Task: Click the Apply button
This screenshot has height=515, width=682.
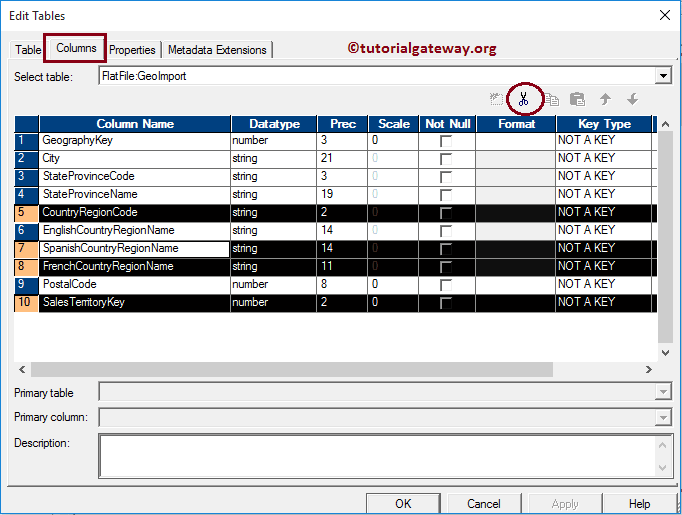Action: (x=565, y=503)
